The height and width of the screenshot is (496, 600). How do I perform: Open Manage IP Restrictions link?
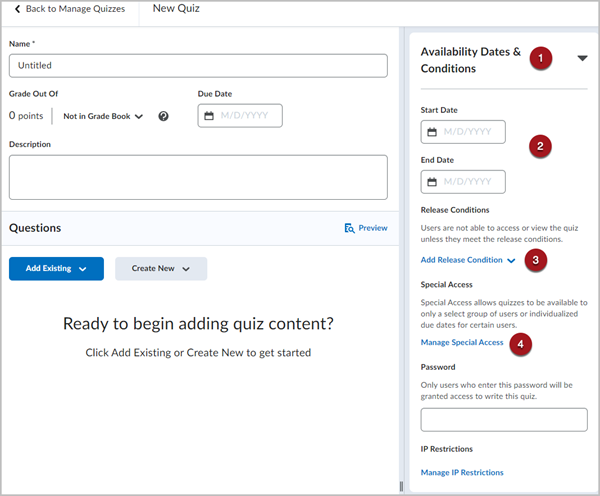tap(462, 472)
